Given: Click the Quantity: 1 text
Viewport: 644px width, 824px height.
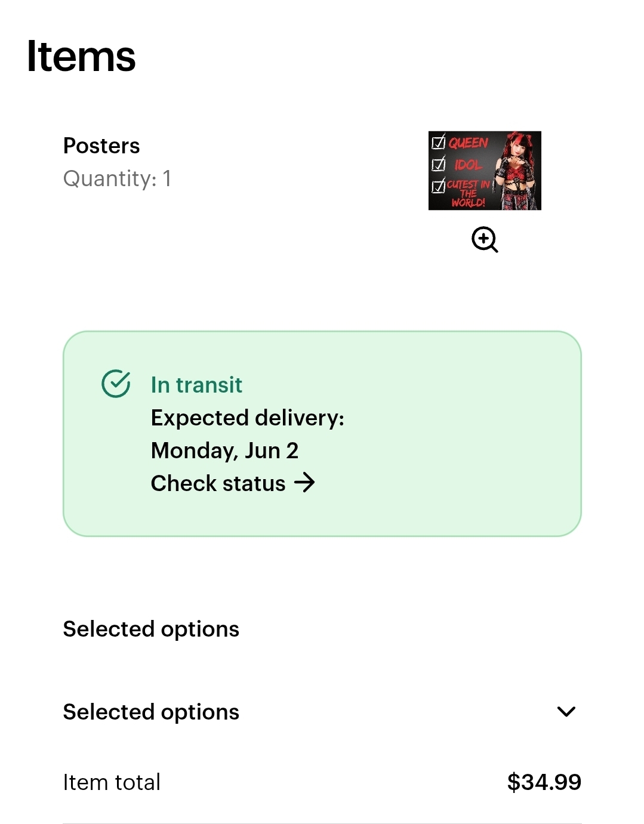Looking at the screenshot, I should (x=117, y=178).
